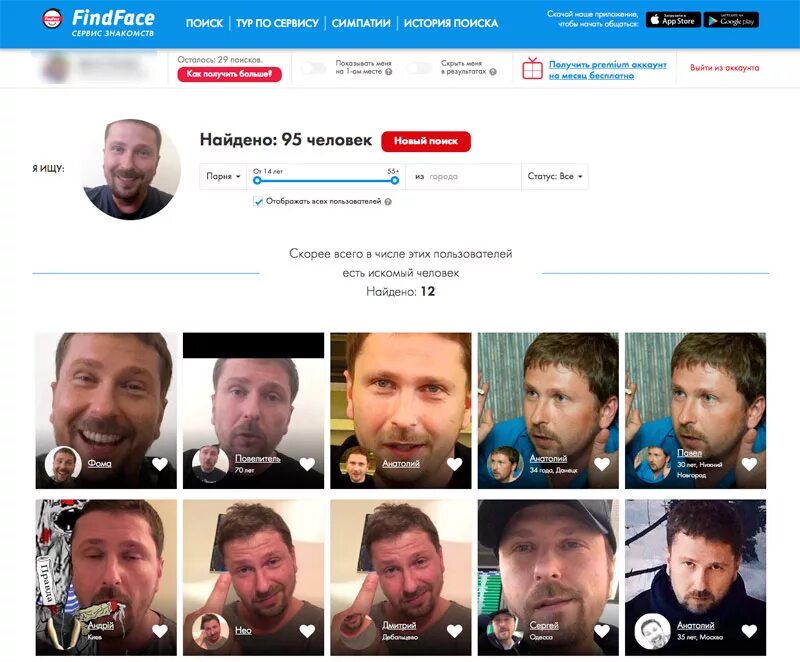
Task: Click heart icon on Сергей from Одесса
Action: pyautogui.click(x=602, y=631)
